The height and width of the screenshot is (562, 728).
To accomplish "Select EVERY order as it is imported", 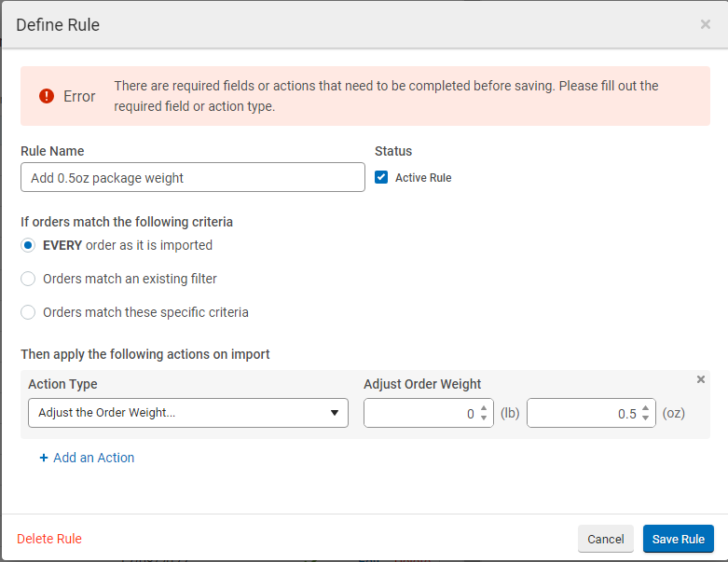I will click(28, 245).
